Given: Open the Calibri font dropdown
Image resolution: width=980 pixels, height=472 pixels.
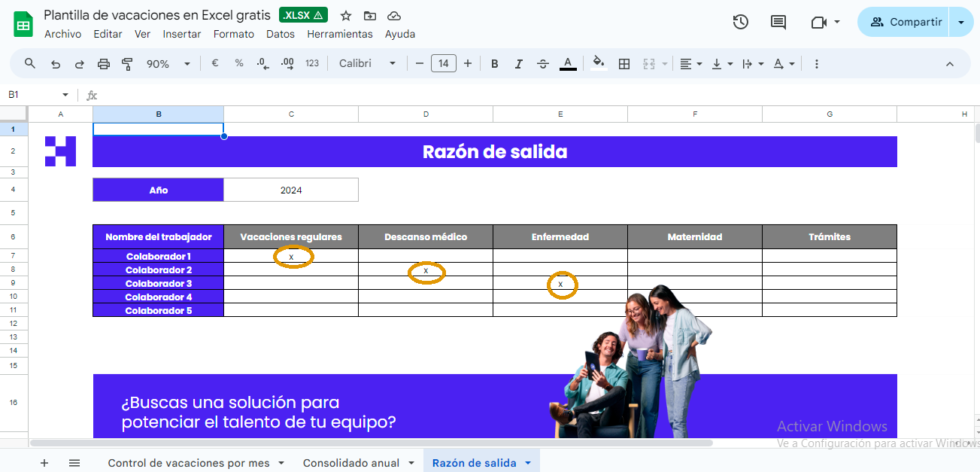Looking at the screenshot, I should pos(367,64).
